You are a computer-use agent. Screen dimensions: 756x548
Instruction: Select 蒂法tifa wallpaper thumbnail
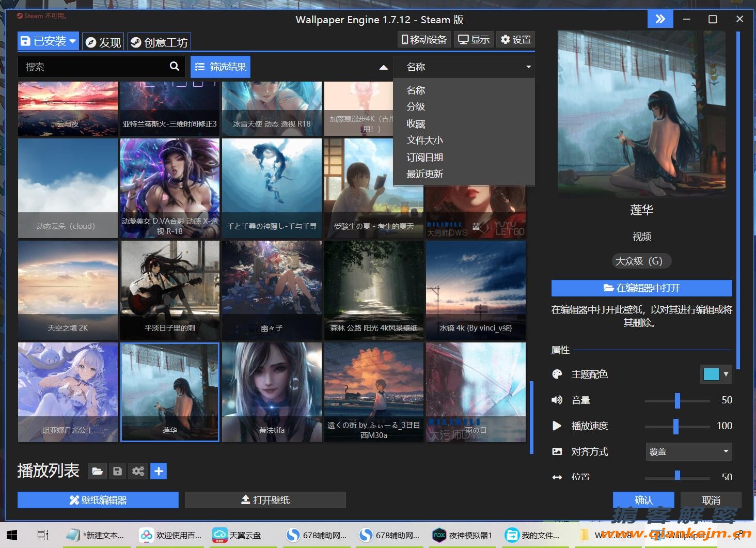[272, 392]
